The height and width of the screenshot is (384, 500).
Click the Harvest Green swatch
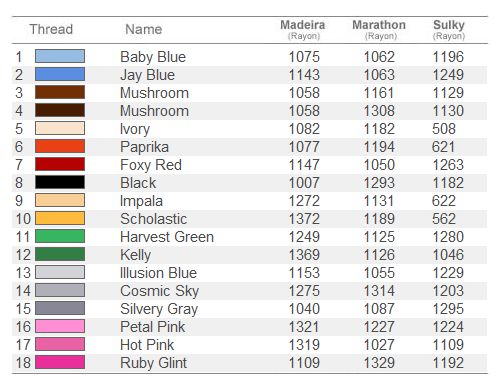pyautogui.click(x=60, y=236)
